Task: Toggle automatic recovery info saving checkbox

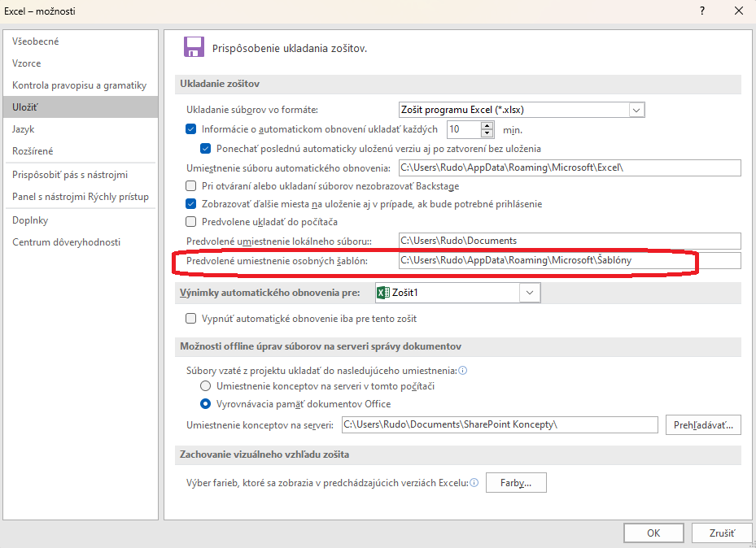Action: [191, 129]
